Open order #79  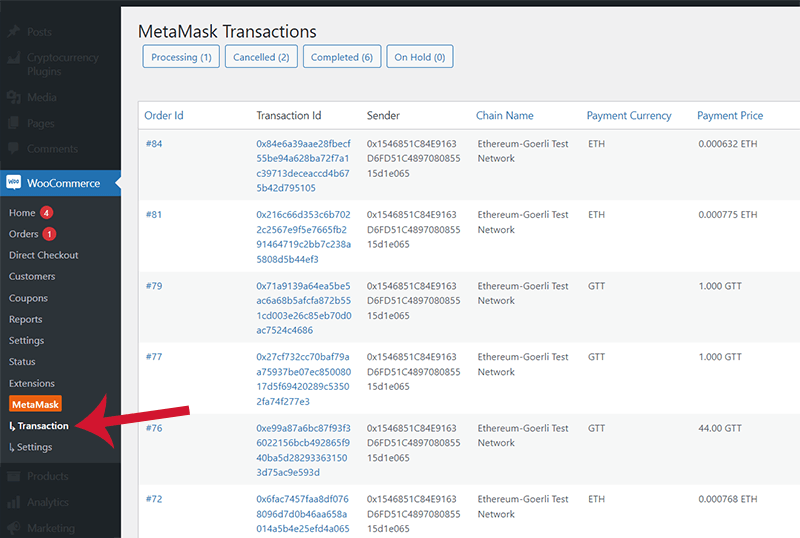pyautogui.click(x=154, y=286)
